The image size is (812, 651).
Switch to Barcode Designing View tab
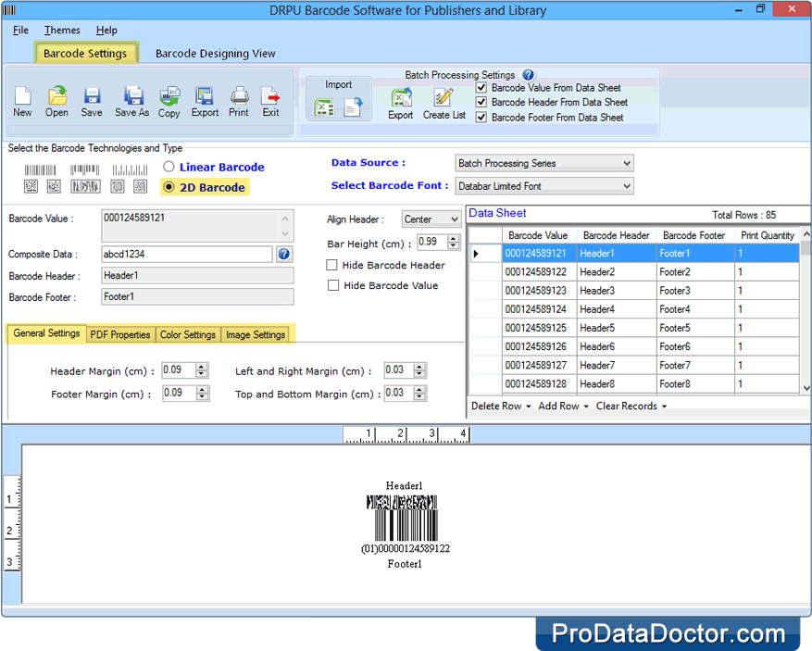[216, 54]
